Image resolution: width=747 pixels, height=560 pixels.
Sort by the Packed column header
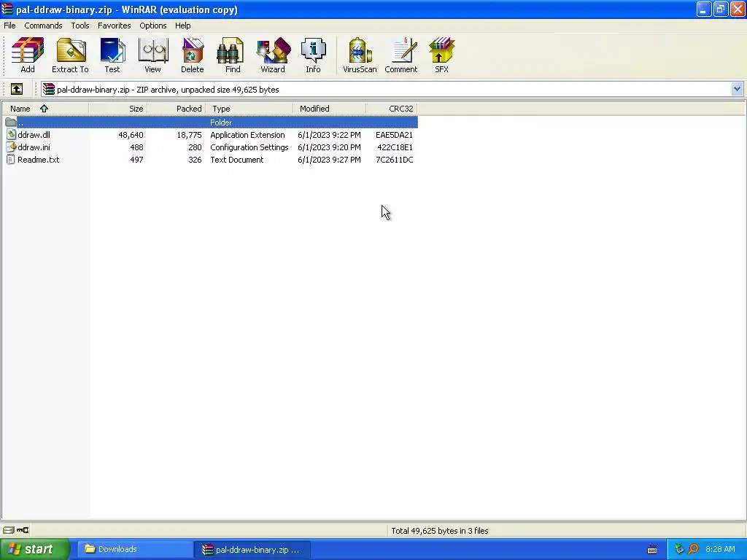point(177,109)
